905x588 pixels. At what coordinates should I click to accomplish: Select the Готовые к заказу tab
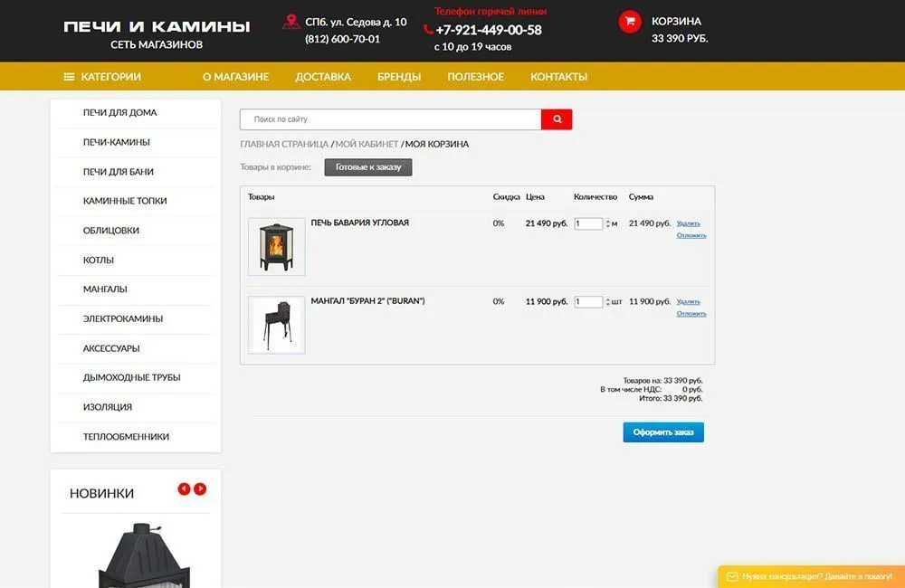368,167
